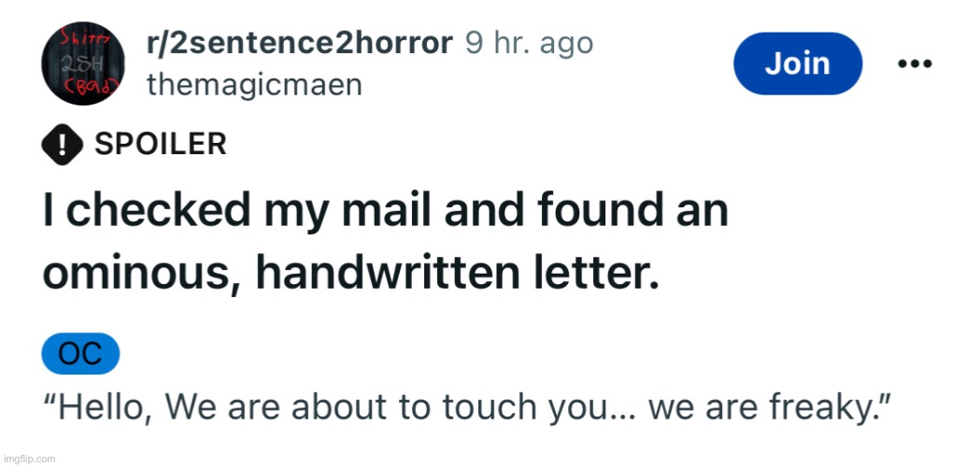Tap the blue OC flair badge
Screen dimensions: 980x467
point(80,354)
